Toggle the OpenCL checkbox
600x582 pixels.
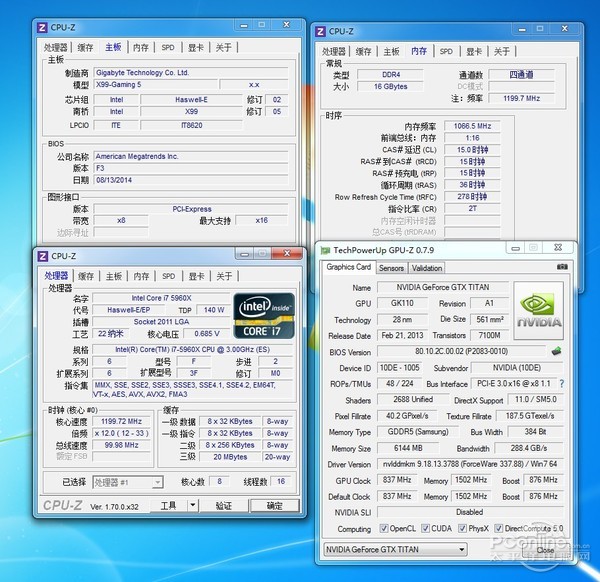pyautogui.click(x=383, y=528)
